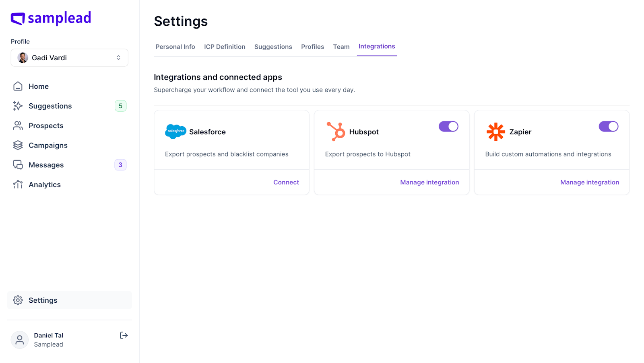
Task: Open the Messages page
Action: click(x=70, y=165)
